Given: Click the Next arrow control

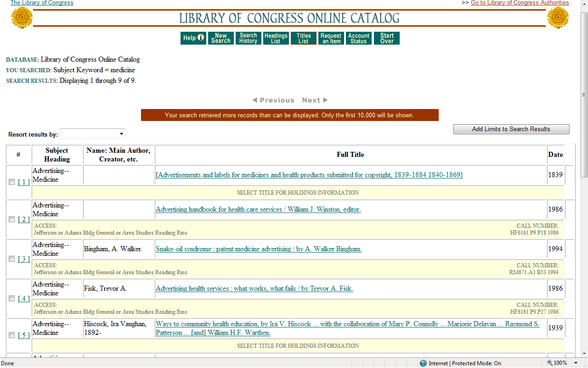Looking at the screenshot, I should 315,100.
